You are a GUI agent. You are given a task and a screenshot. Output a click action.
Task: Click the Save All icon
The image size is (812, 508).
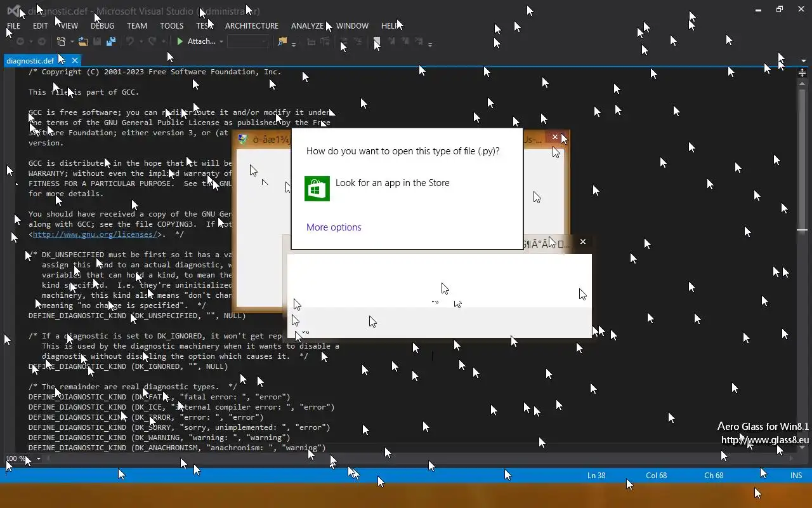[x=111, y=41]
